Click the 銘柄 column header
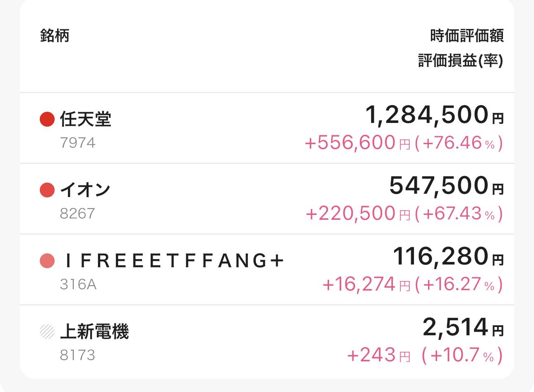Screen dimensions: 534x392 pyautogui.click(x=55, y=36)
